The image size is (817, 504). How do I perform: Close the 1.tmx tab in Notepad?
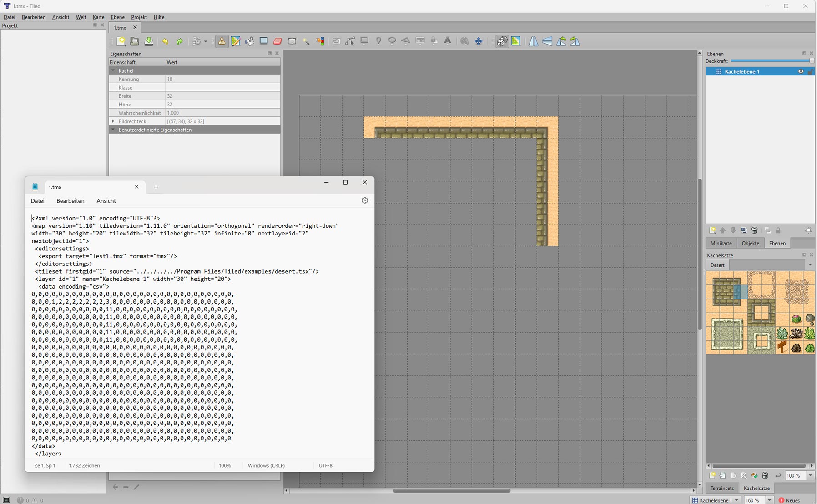pyautogui.click(x=136, y=187)
